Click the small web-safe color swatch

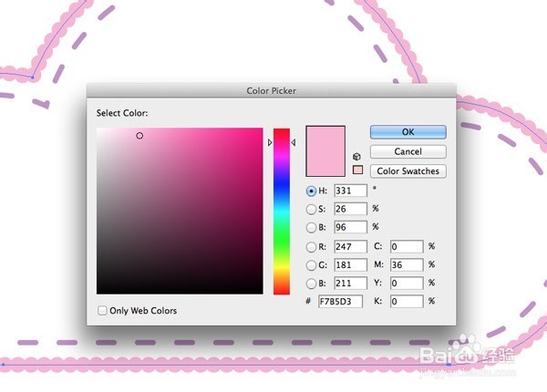tap(357, 170)
